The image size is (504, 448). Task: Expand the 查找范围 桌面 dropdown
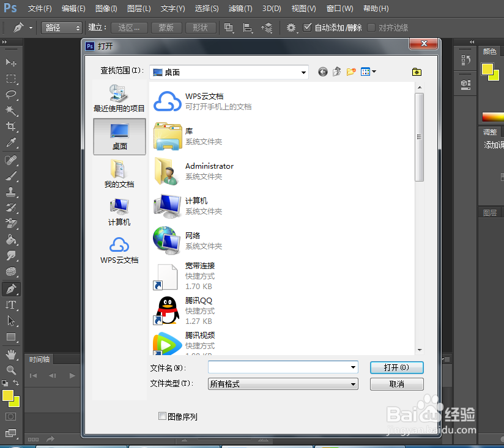[303, 73]
